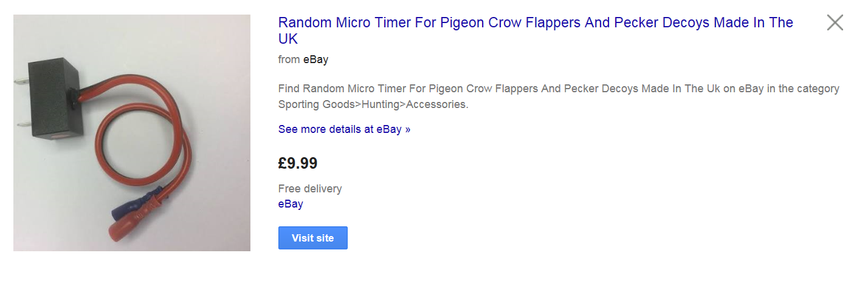
Task: Click the product photo thumbnail
Action: (132, 133)
